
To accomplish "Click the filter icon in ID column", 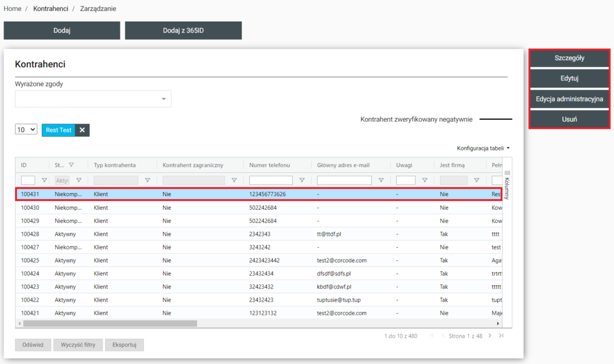I will pyautogui.click(x=44, y=180).
